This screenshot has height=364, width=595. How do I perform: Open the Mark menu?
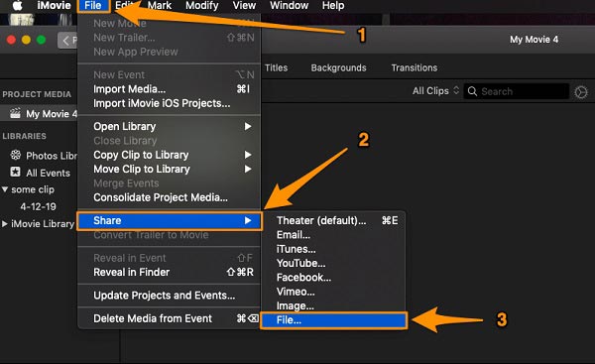pyautogui.click(x=160, y=6)
